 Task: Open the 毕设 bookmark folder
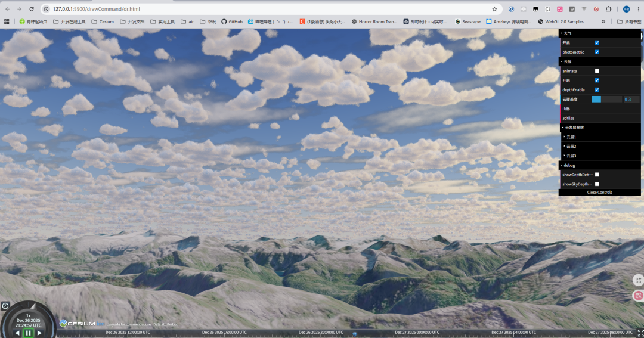208,21
